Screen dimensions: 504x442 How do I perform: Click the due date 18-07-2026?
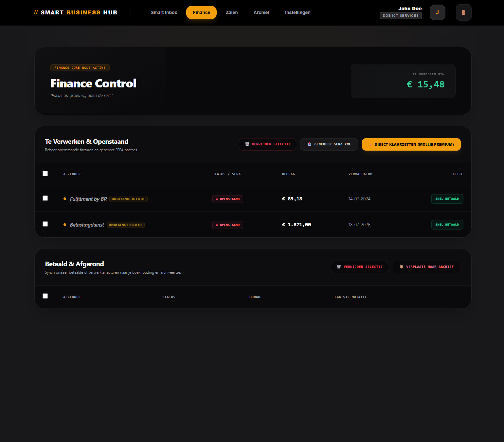(359, 225)
